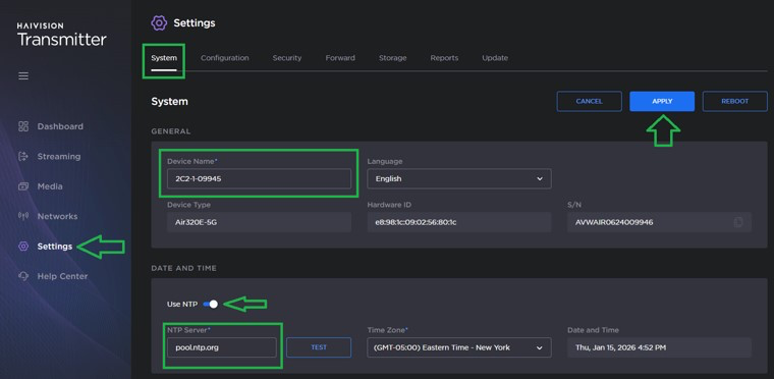
Task: Click the purple Settings page header icon
Action: click(x=159, y=23)
